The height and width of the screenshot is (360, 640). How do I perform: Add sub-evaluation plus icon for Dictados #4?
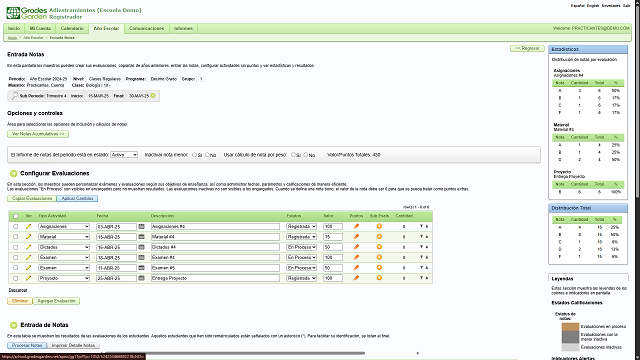click(x=379, y=247)
